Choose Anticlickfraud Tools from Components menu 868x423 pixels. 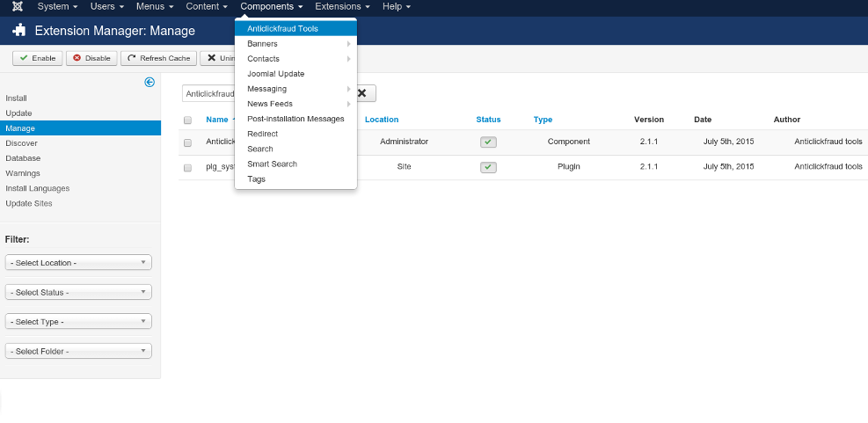click(282, 29)
